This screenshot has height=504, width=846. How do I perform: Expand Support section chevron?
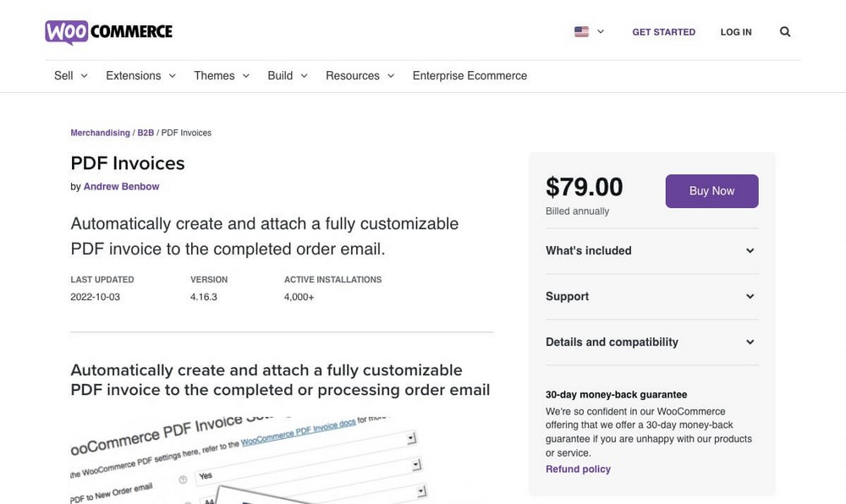point(750,297)
